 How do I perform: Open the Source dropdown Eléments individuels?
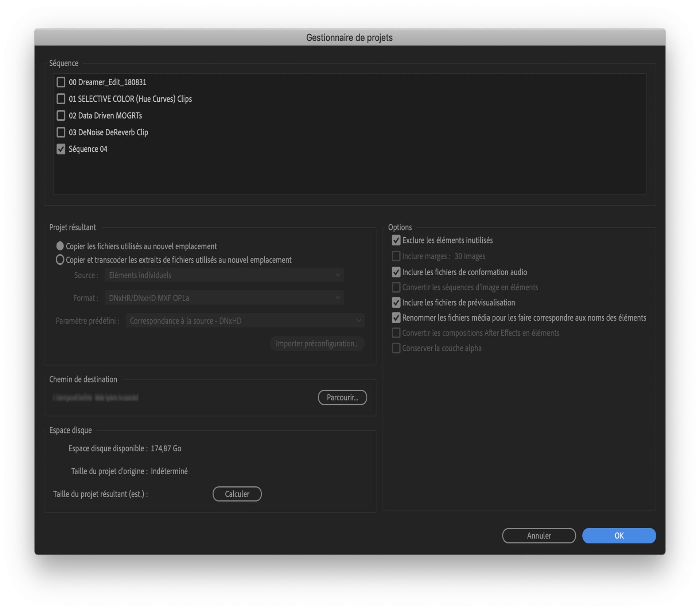224,275
